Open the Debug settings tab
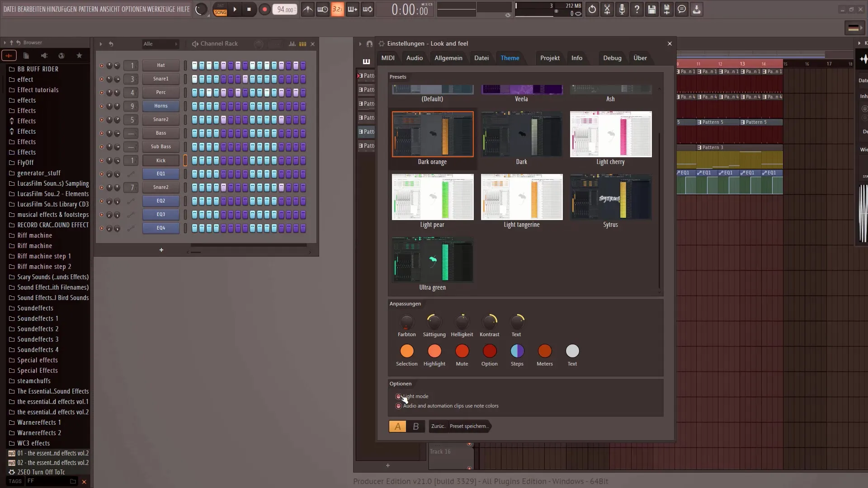This screenshot has height=488, width=868. 612,58
